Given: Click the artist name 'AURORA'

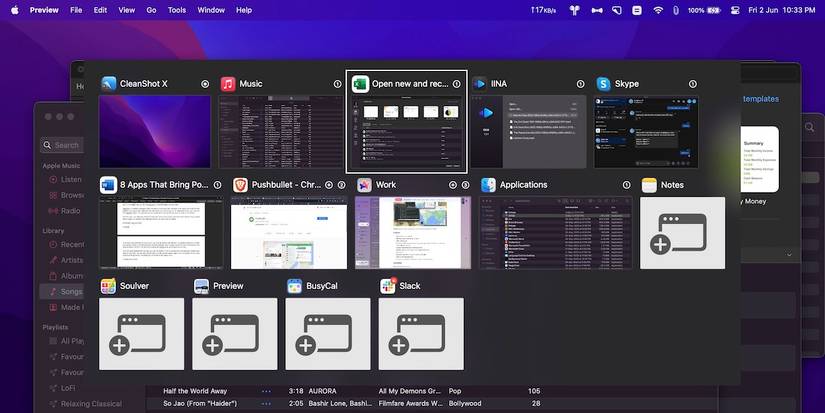Looking at the screenshot, I should (323, 391).
